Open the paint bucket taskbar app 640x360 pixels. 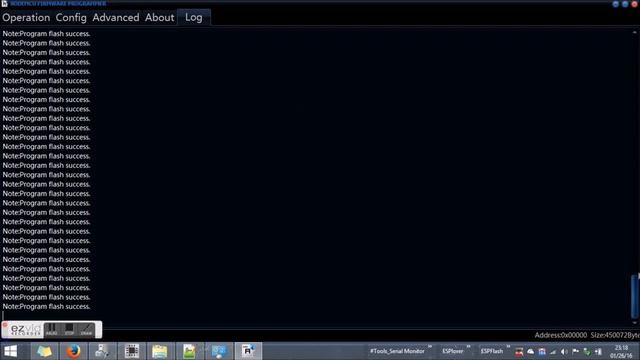pos(102,351)
